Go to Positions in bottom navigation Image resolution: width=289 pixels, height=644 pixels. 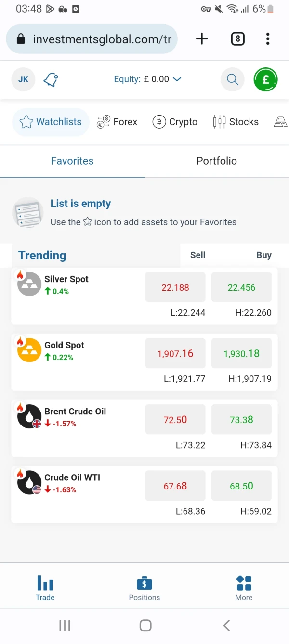(x=144, y=588)
